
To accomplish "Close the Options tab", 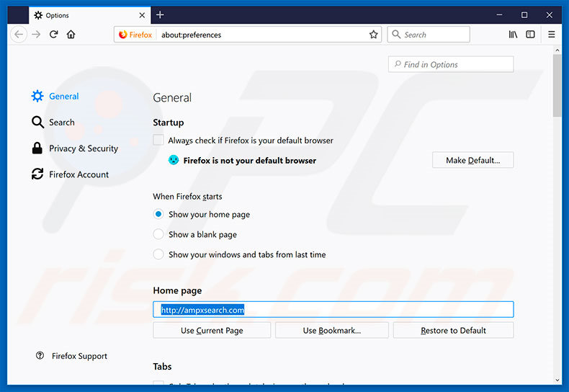I will point(142,15).
